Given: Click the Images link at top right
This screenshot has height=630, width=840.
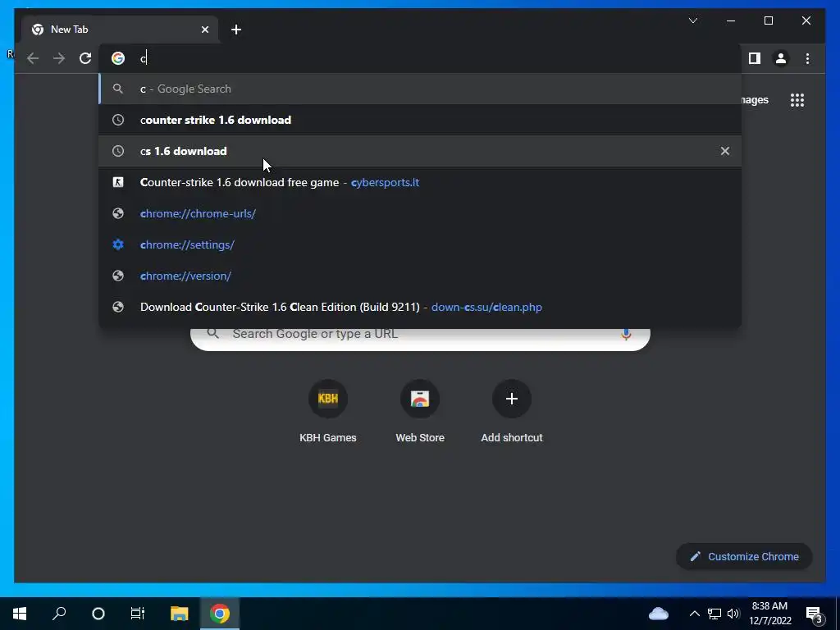Looking at the screenshot, I should [x=755, y=100].
